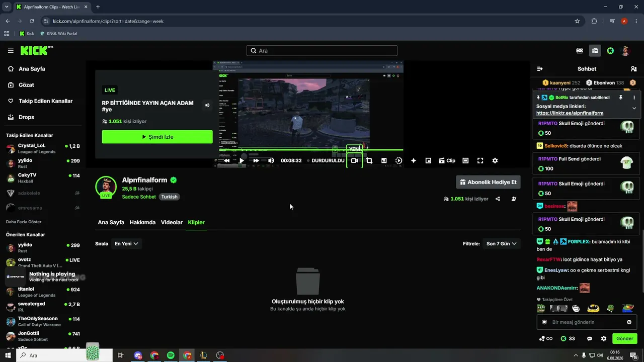Go to Ana Sayfa in sidebar
This screenshot has height=362, width=644.
pos(32,69)
